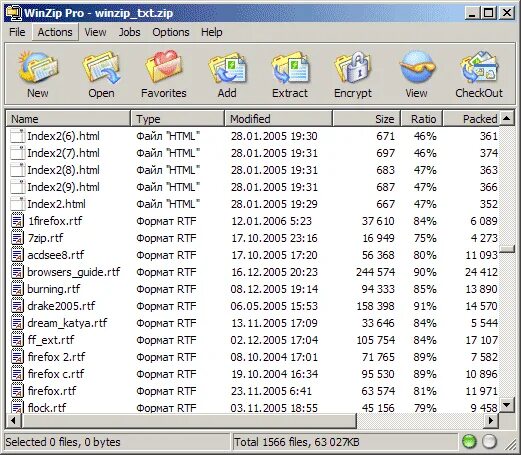Sort by the Ratio column header

(x=422, y=119)
